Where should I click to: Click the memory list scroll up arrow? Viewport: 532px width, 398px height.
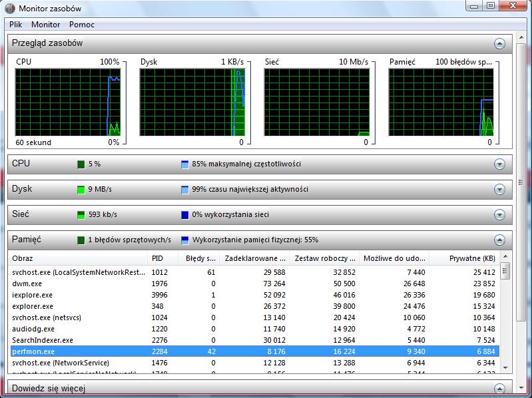505,256
